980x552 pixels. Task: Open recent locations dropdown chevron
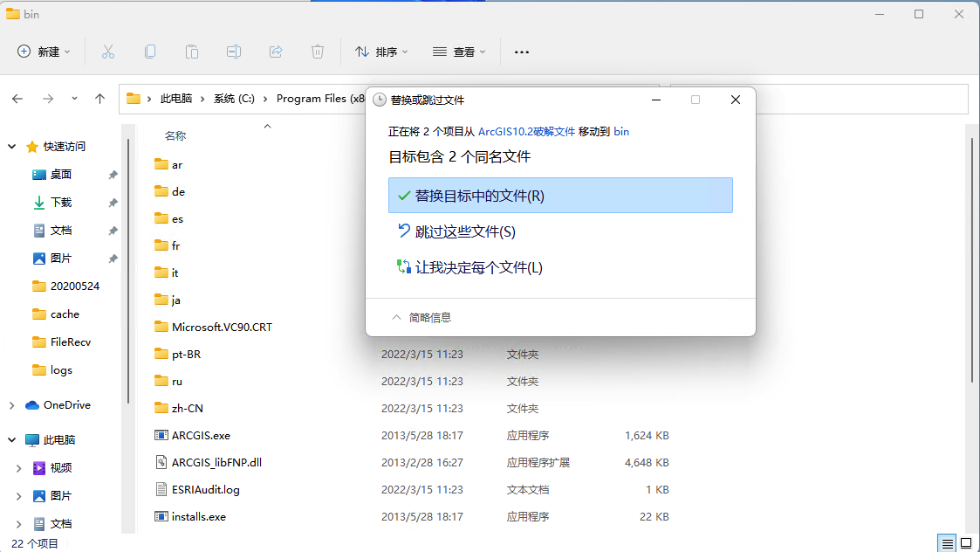click(74, 99)
